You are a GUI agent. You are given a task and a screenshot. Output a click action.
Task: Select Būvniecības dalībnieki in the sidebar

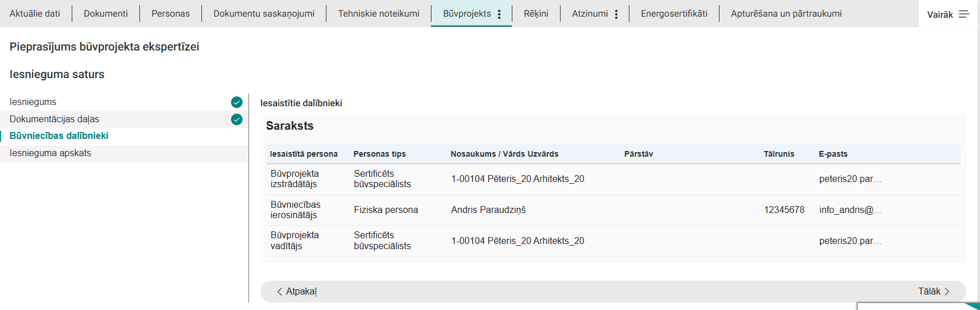point(59,136)
